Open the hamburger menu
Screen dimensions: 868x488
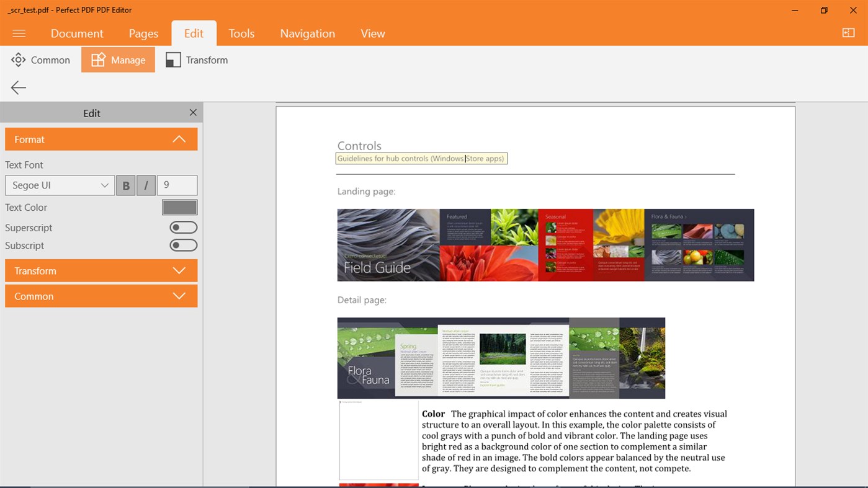(x=19, y=33)
